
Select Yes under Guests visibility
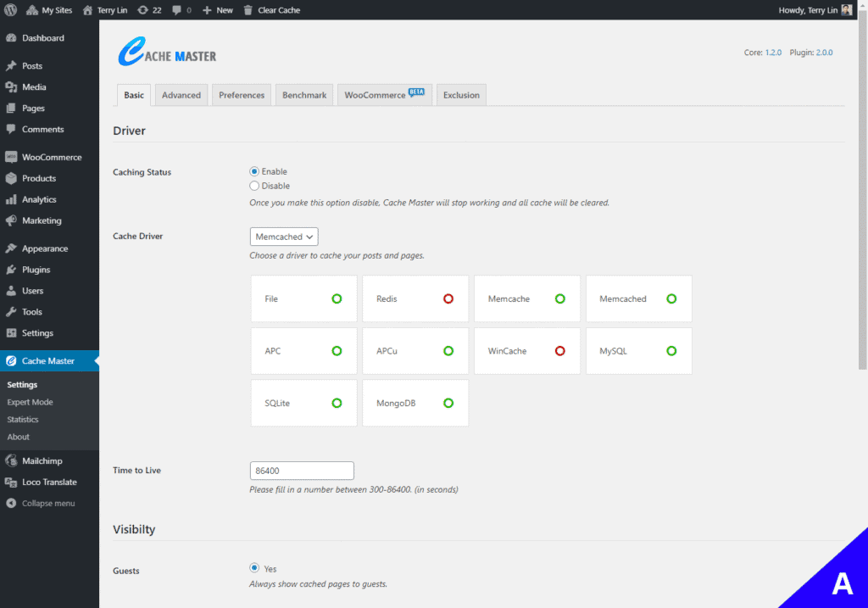[x=254, y=568]
